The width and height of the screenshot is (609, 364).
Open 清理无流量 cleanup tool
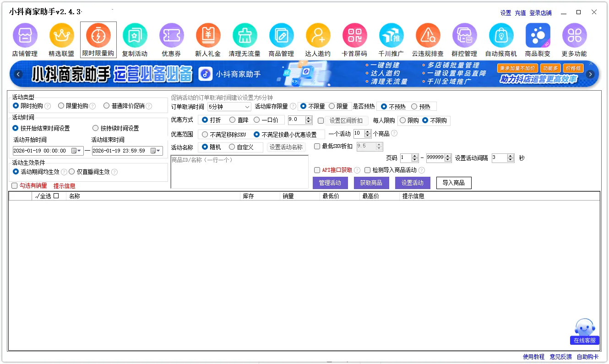coord(245,36)
